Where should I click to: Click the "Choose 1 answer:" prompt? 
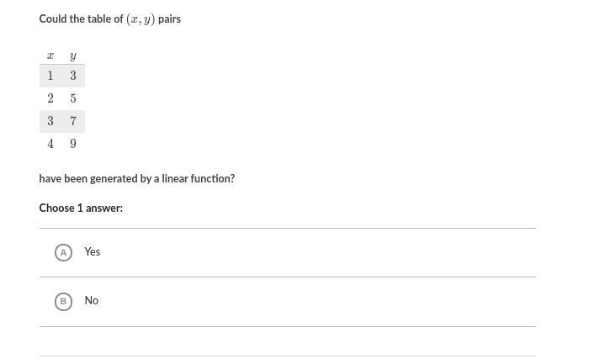click(x=81, y=208)
